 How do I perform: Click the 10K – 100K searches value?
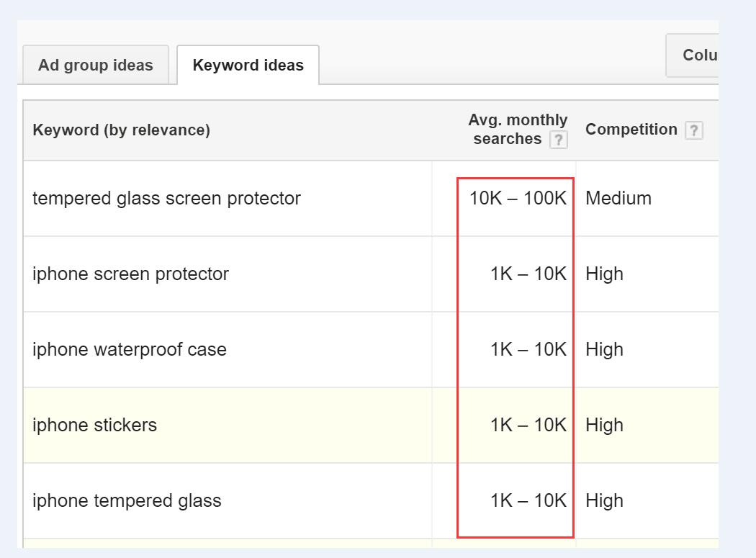(x=518, y=198)
